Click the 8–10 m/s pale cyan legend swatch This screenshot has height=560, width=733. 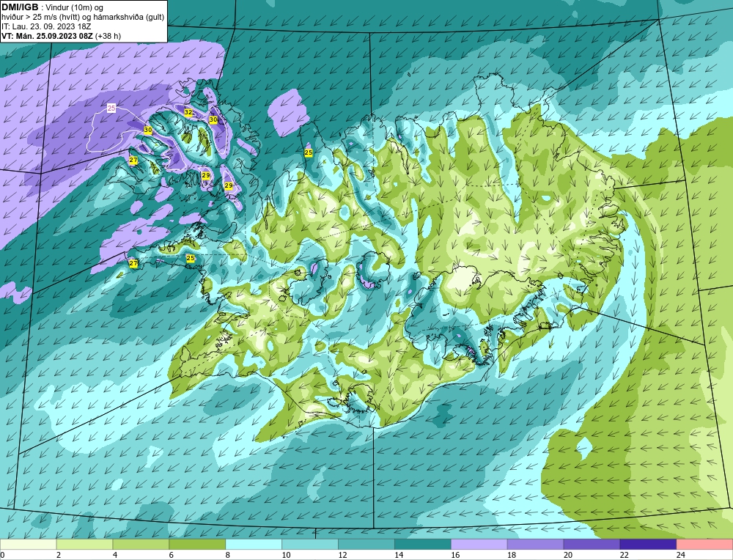[254, 544]
